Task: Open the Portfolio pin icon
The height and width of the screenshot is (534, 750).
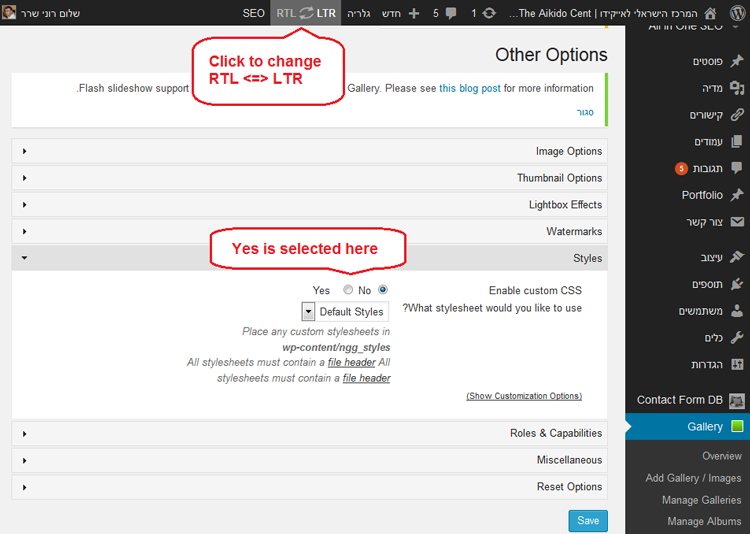Action: pyautogui.click(x=737, y=195)
